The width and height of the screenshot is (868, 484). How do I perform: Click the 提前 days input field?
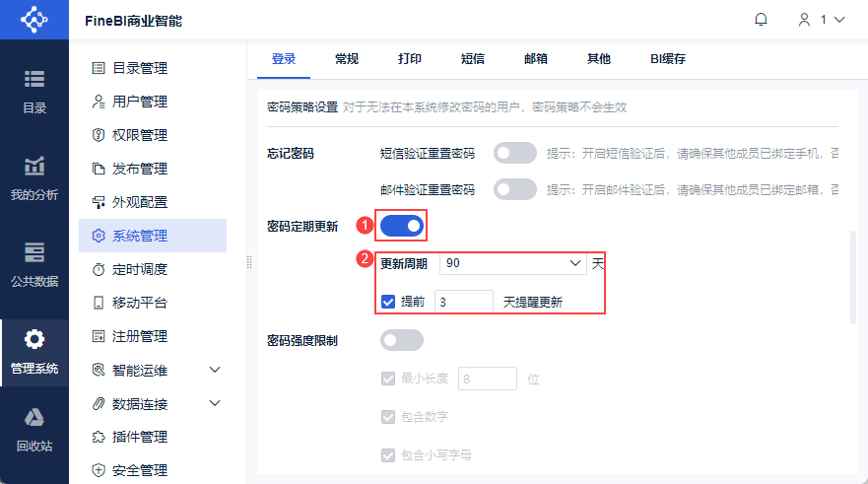coord(463,302)
